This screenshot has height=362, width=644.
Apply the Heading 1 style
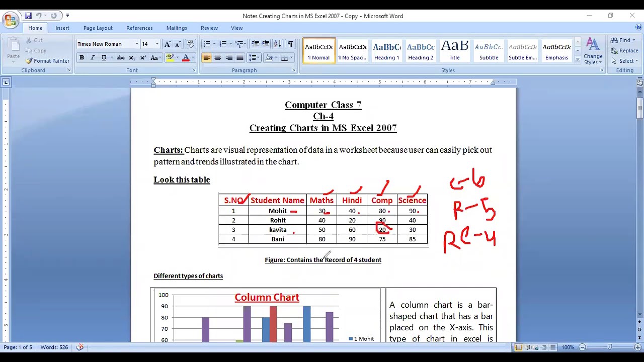pyautogui.click(x=386, y=51)
